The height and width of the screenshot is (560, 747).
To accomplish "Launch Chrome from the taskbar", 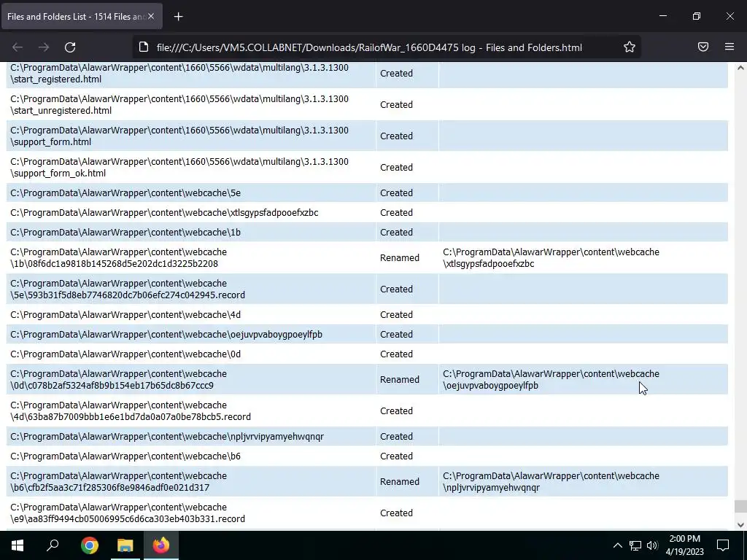I will point(89,545).
